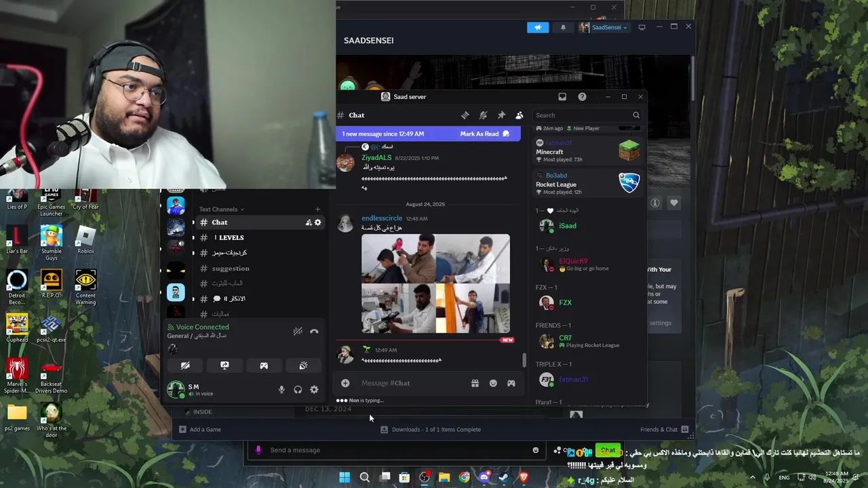Turn on camera button in voice panel

tap(185, 365)
